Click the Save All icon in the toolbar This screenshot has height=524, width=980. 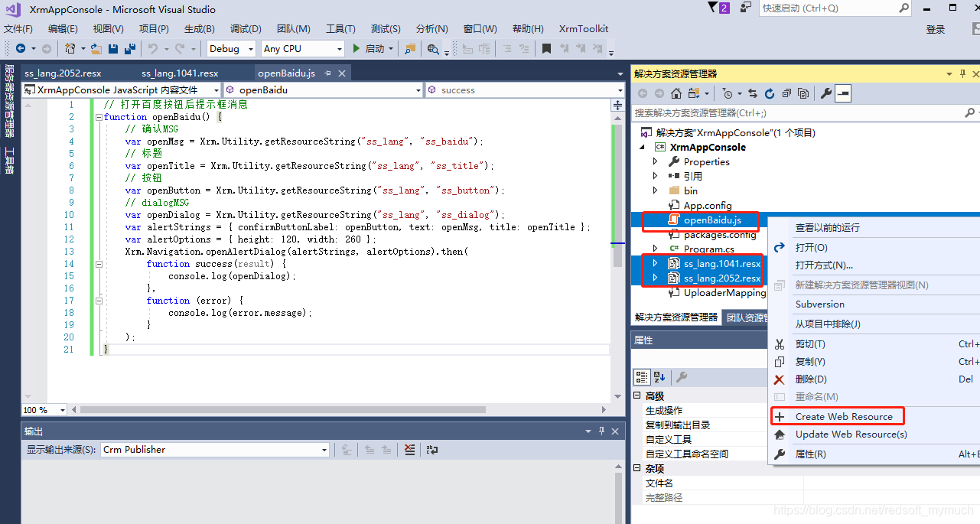[129, 48]
